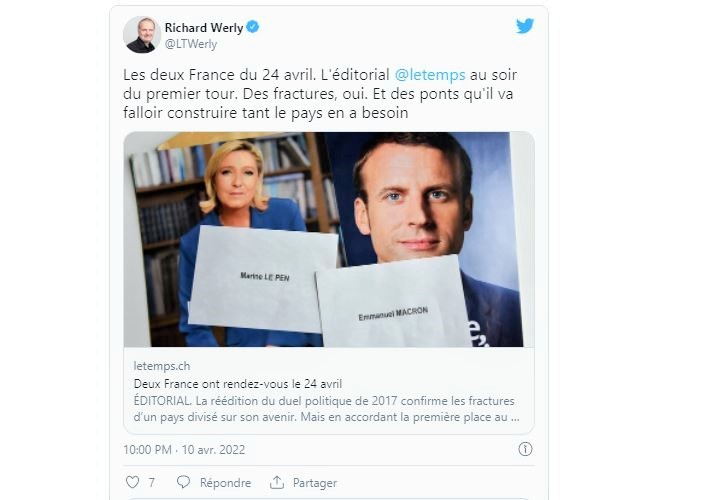Screen dimensions: 701x500
Task: Click the Twitter bird logo icon
Action: point(525,26)
